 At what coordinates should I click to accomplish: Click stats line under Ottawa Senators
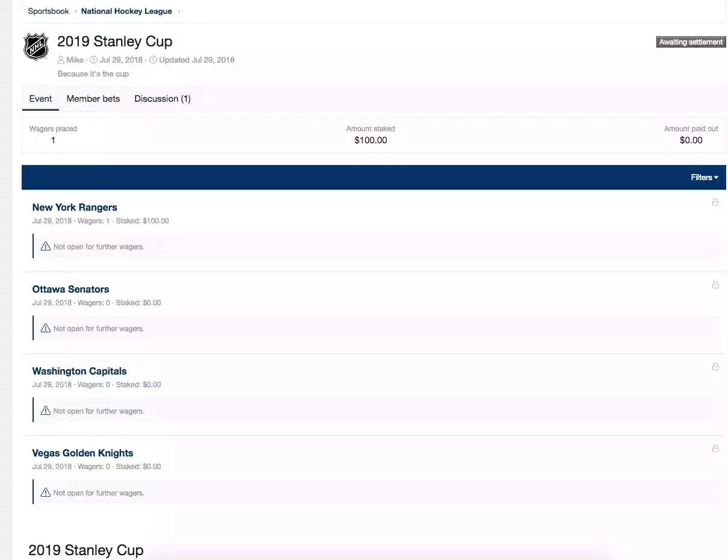click(96, 303)
